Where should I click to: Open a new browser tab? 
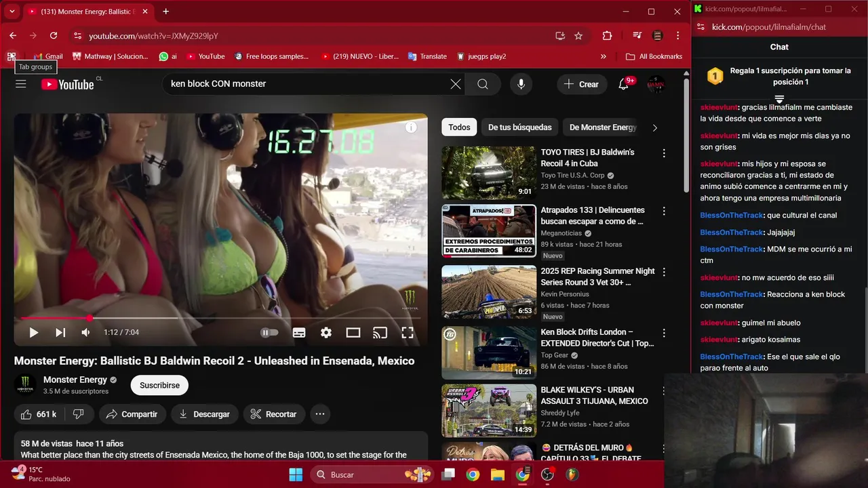pyautogui.click(x=165, y=12)
